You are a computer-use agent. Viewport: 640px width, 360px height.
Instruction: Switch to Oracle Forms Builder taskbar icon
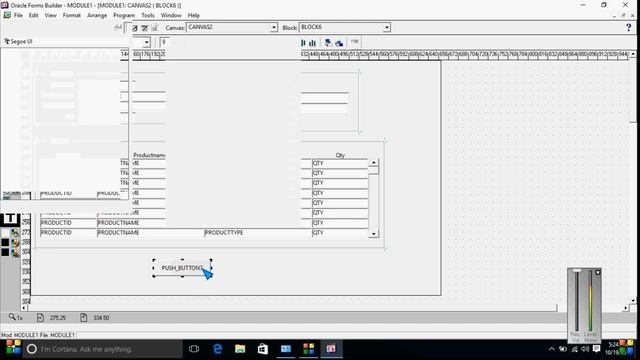tap(331, 349)
